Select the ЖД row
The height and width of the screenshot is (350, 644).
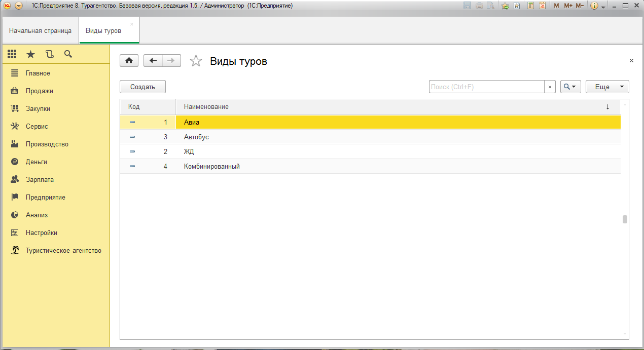click(x=370, y=151)
